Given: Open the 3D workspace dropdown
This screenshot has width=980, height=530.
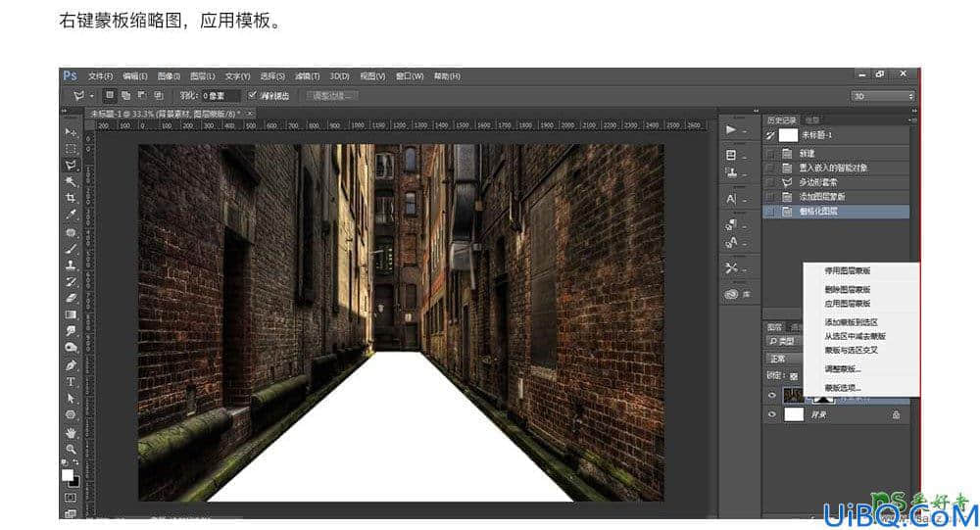Looking at the screenshot, I should coord(883,96).
